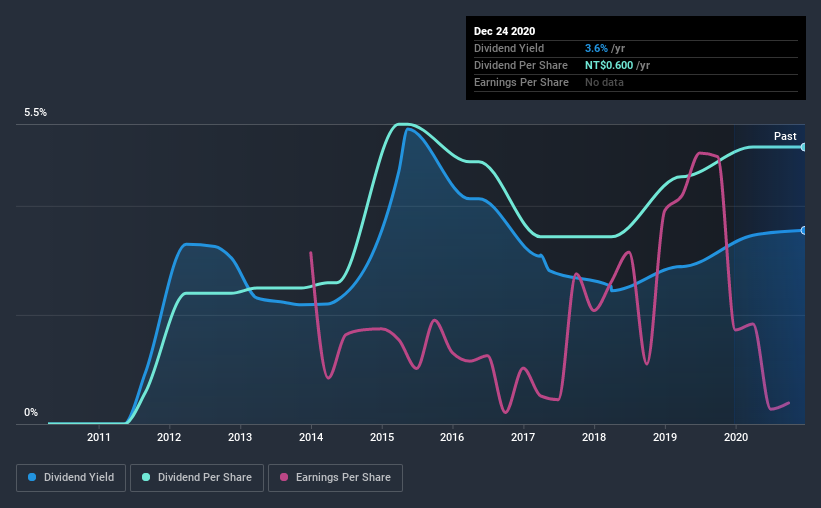Click the 5.5% y-axis label
Screen dimensions: 821x508
tap(35, 113)
